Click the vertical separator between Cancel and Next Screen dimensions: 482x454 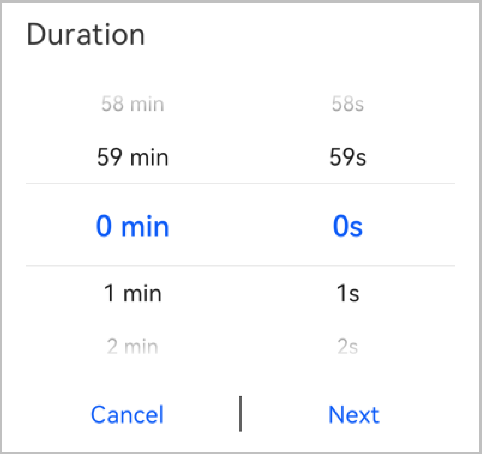(x=240, y=414)
